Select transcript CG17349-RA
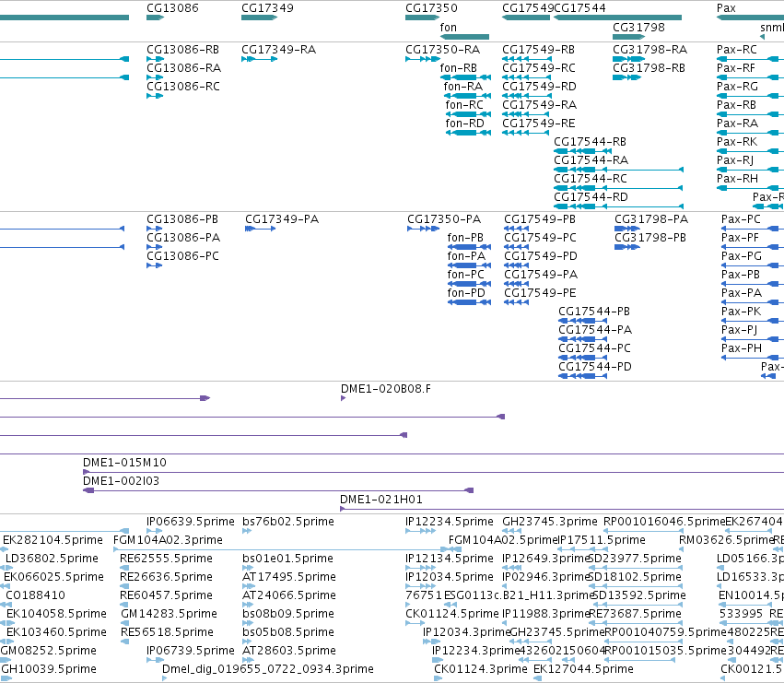This screenshot has height=683, width=784. pos(278,50)
